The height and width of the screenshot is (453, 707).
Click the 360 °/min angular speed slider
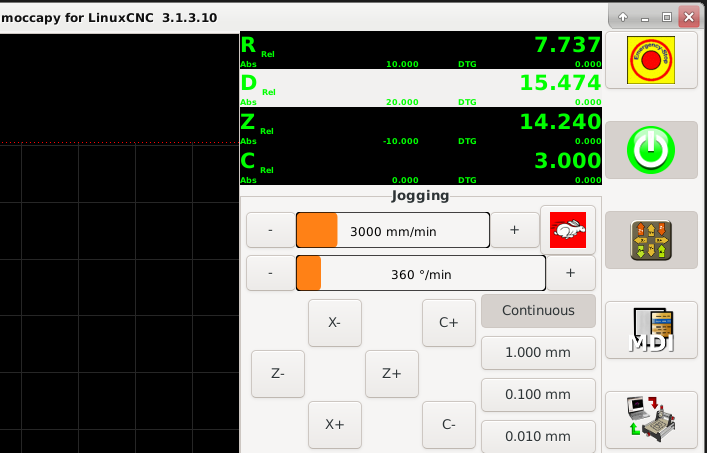pyautogui.click(x=420, y=273)
